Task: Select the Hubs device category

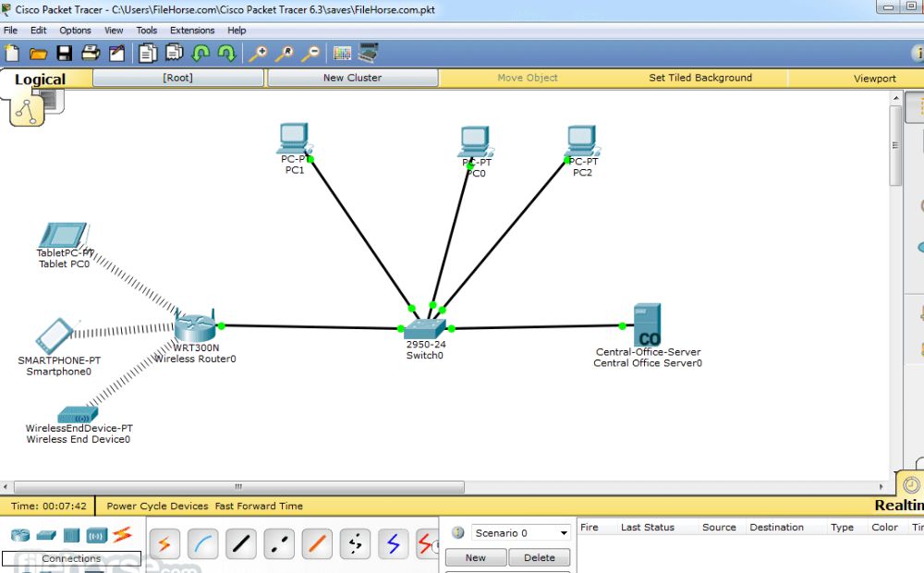Action: click(x=71, y=535)
